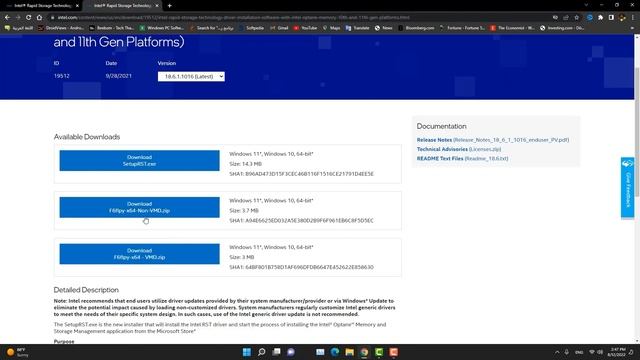Open network and volume quick settings
Image resolution: width=640 pixels, height=360 pixels.
(596, 352)
